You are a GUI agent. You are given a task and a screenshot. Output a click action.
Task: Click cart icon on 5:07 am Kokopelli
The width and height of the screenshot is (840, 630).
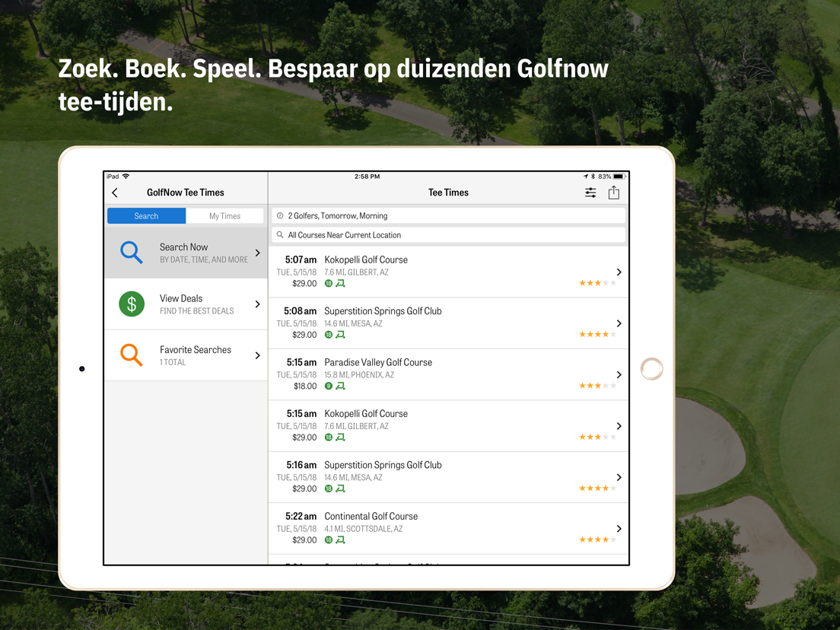[340, 283]
